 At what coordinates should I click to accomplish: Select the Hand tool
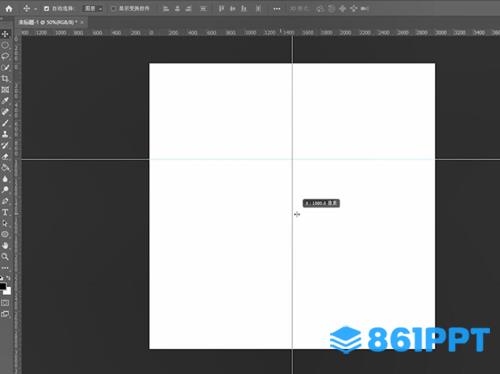[5, 246]
